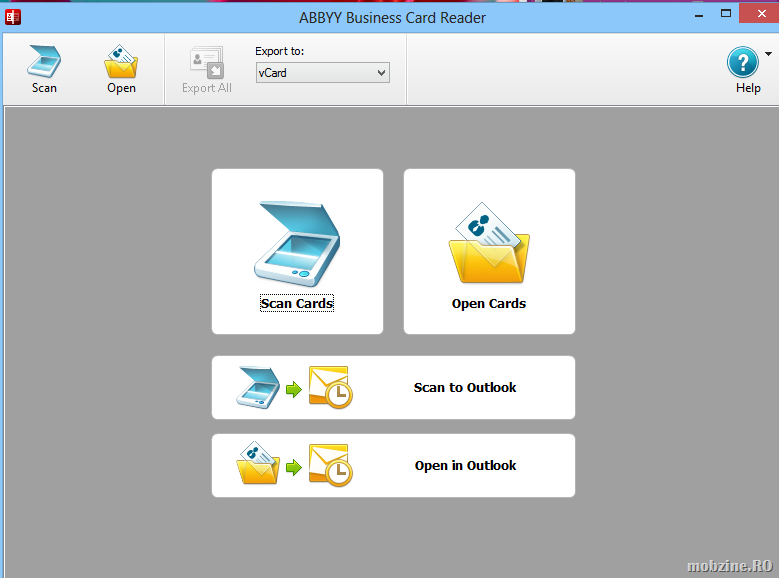Click the Export All toolbar icon
This screenshot has width=779, height=578.
(x=207, y=62)
